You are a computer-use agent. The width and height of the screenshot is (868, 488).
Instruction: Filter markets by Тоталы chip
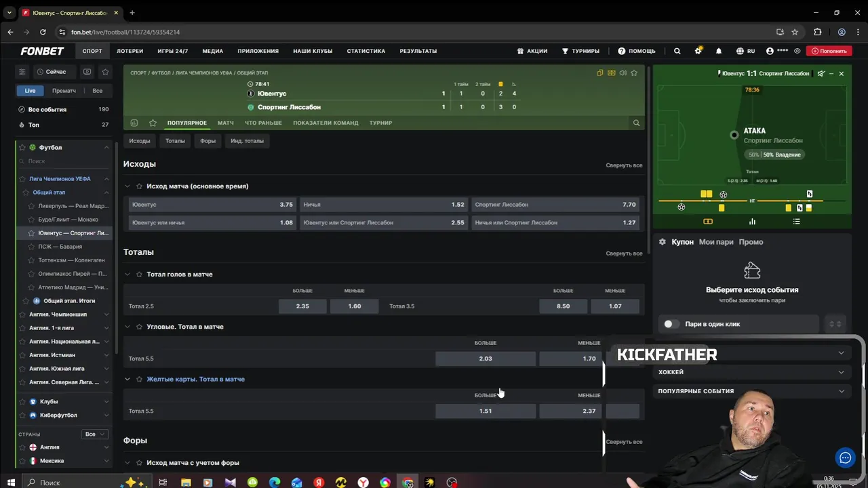175,141
